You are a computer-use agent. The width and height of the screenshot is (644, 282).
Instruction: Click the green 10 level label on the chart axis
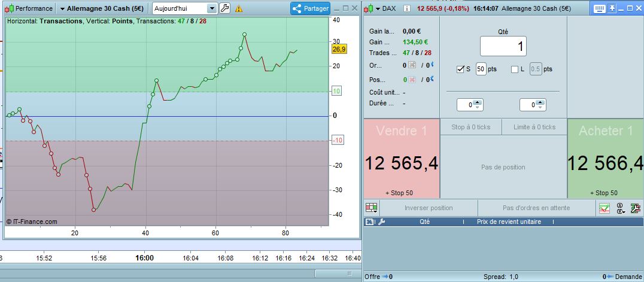pyautogui.click(x=336, y=91)
